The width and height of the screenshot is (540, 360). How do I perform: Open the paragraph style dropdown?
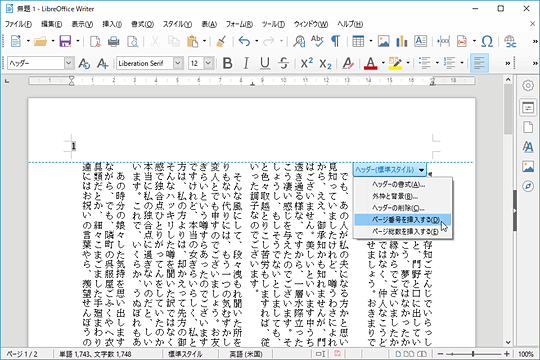(69, 63)
